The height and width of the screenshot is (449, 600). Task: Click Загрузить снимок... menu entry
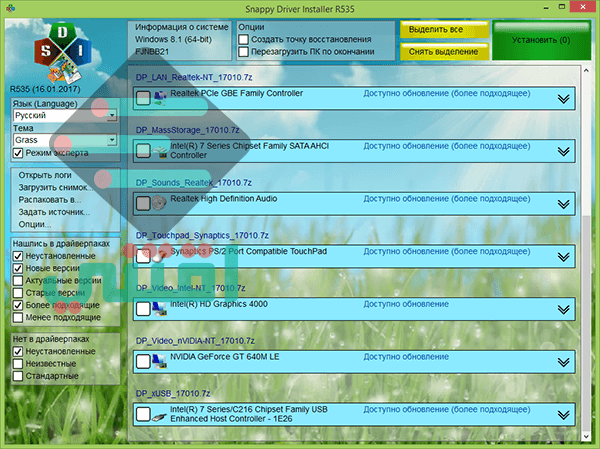click(55, 188)
